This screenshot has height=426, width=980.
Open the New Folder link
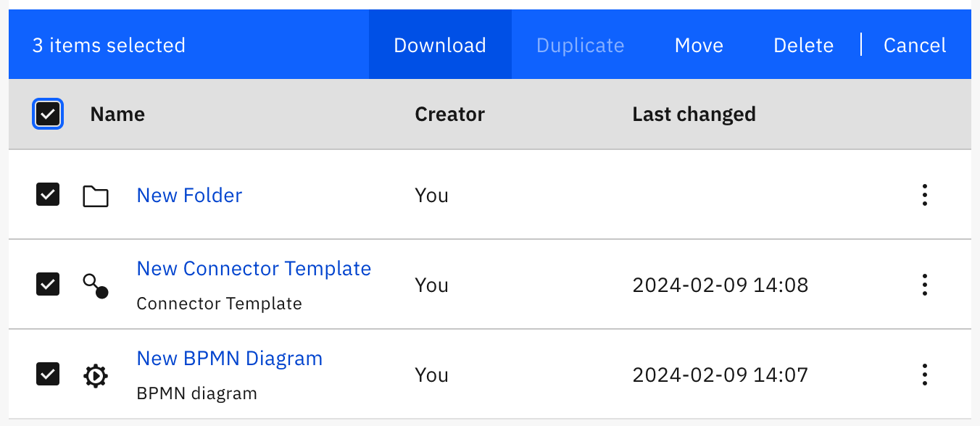188,195
